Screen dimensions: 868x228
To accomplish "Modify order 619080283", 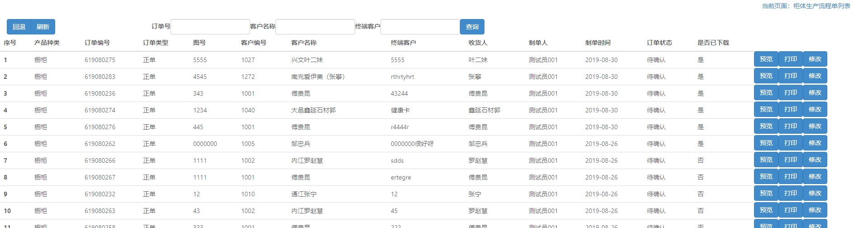I will pos(815,76).
